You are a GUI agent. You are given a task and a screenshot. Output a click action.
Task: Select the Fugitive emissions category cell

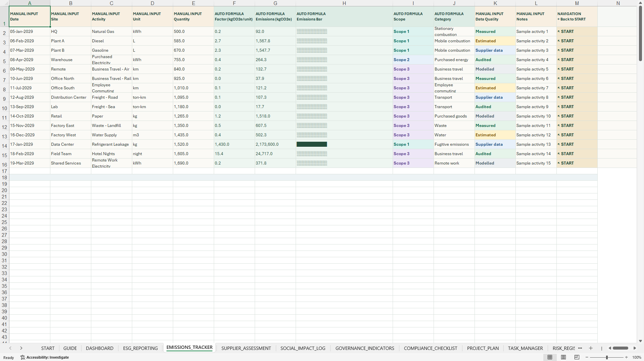[x=454, y=144]
